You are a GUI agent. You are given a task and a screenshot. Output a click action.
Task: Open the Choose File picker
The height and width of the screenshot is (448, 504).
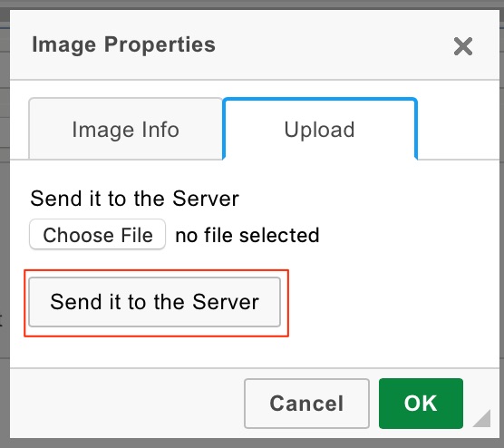coord(97,235)
